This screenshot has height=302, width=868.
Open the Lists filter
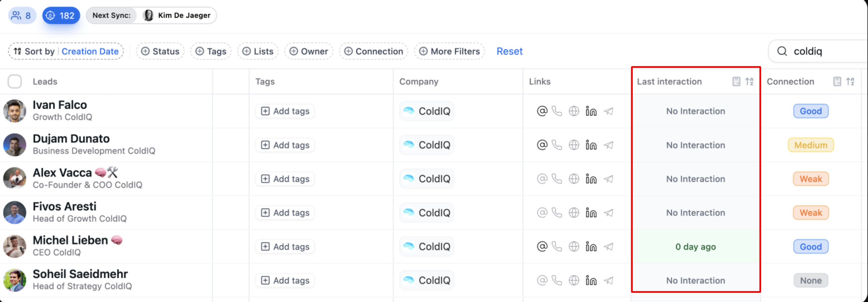(x=258, y=51)
